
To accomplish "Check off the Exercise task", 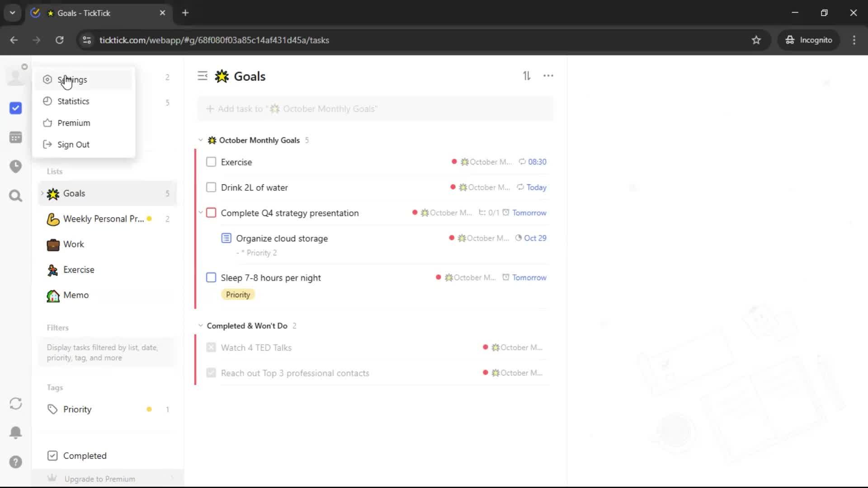I will click(x=211, y=162).
